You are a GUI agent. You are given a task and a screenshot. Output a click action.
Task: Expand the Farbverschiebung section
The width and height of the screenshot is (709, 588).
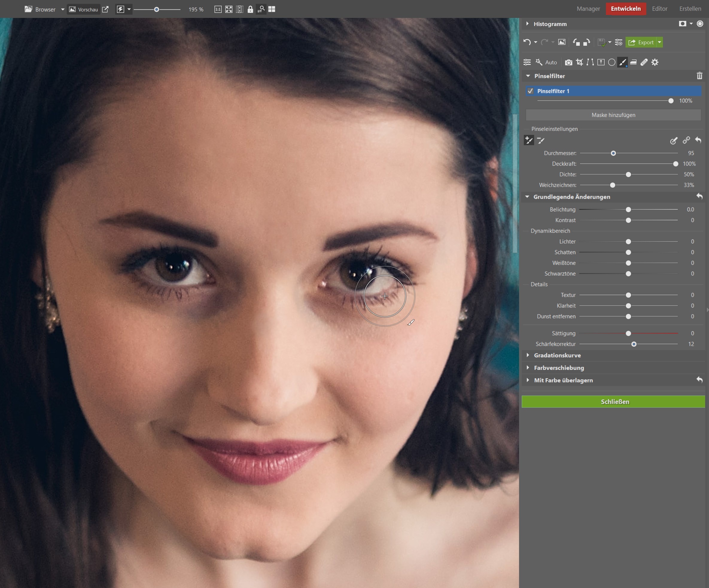click(x=528, y=368)
